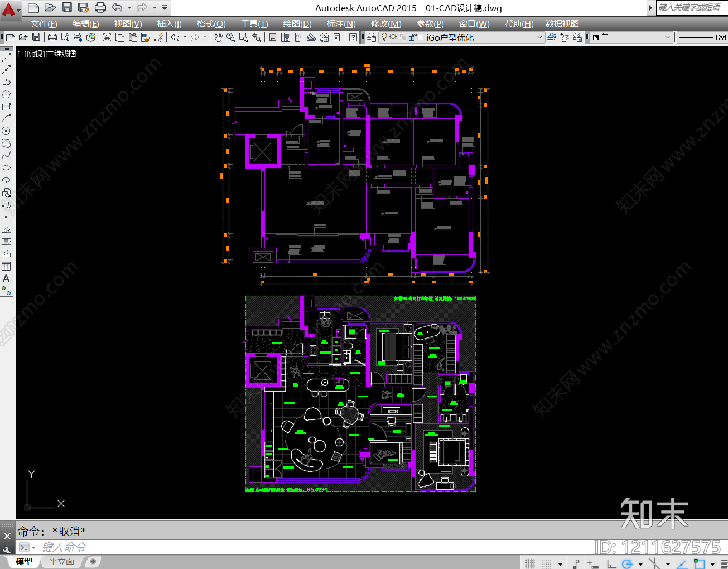
Task: Open the undo history dropdown arrow
Action: (129, 7)
